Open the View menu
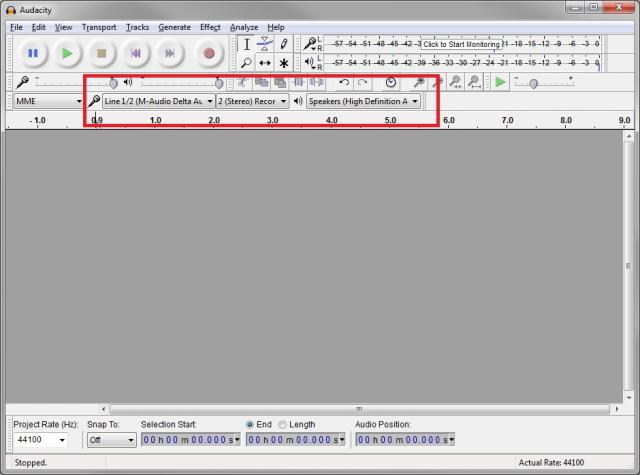Viewport: 640px width, 475px height. 63,27
